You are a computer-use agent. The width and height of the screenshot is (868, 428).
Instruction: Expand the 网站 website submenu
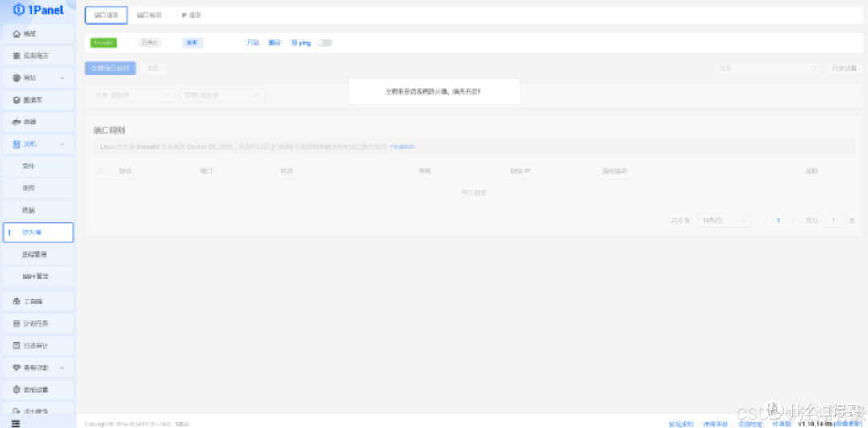[x=63, y=78]
